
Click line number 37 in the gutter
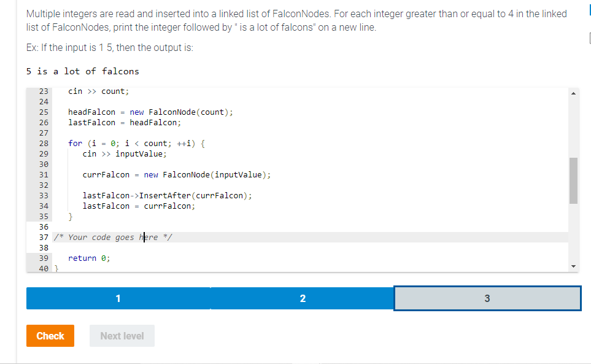click(43, 237)
